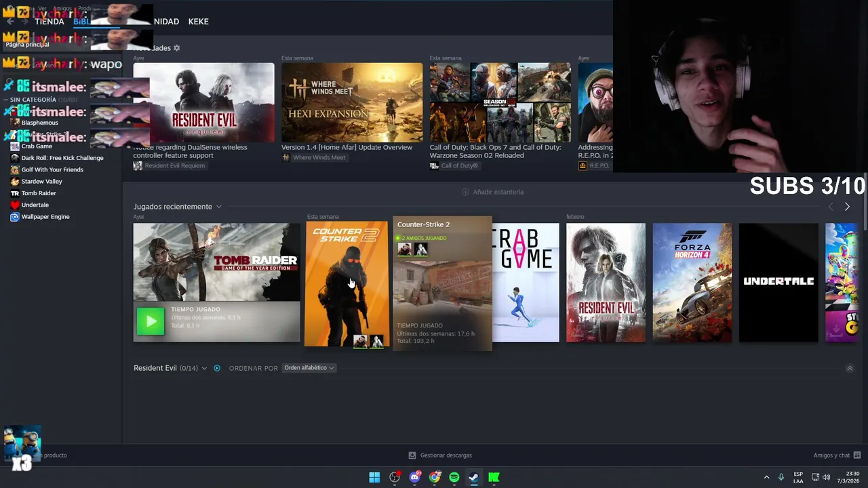This screenshot has width=868, height=488.
Task: Click the Resident Evil Requiem publisher link text
Action: click(x=174, y=165)
